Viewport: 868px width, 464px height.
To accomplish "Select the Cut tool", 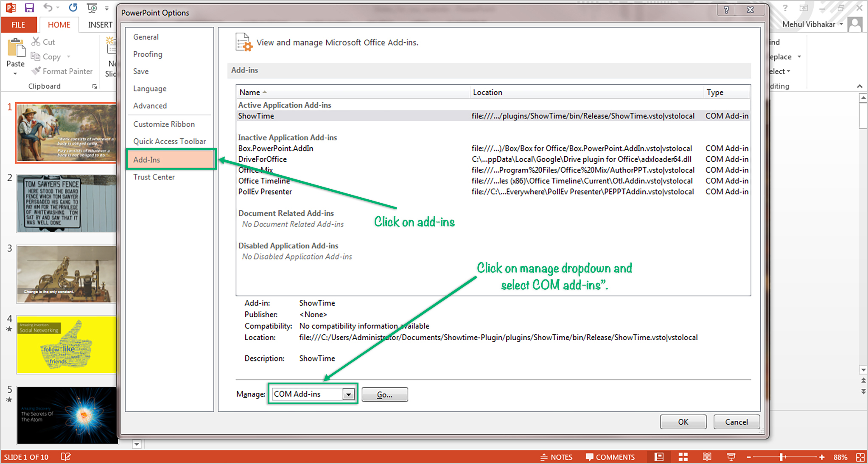I will [x=42, y=41].
